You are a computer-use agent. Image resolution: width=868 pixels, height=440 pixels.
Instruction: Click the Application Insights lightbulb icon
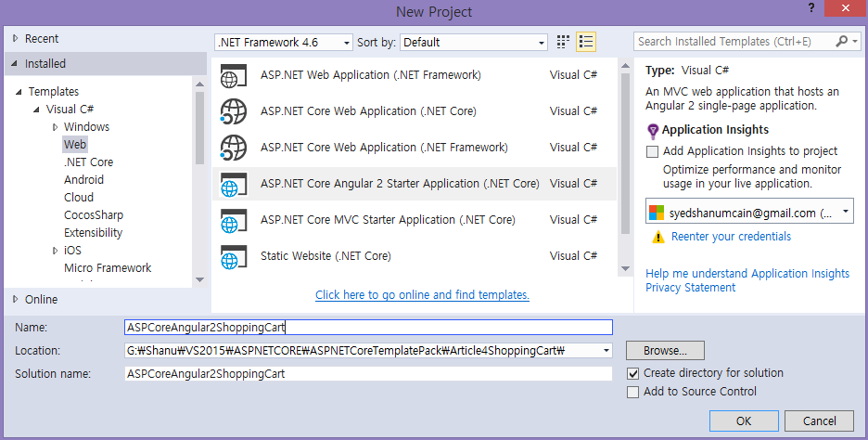(653, 131)
